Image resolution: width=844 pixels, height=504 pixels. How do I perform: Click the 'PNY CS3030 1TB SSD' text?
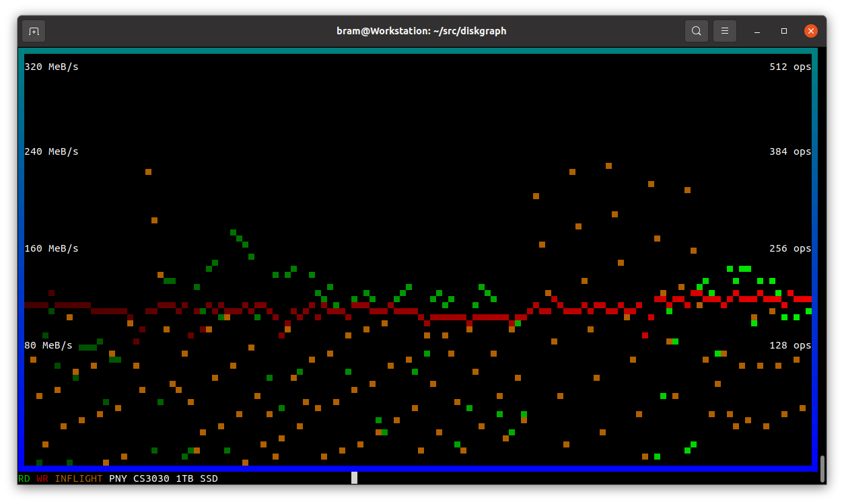164,478
